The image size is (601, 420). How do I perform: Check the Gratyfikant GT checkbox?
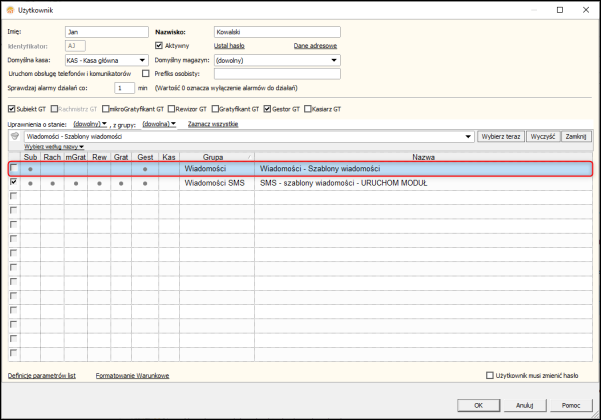215,109
